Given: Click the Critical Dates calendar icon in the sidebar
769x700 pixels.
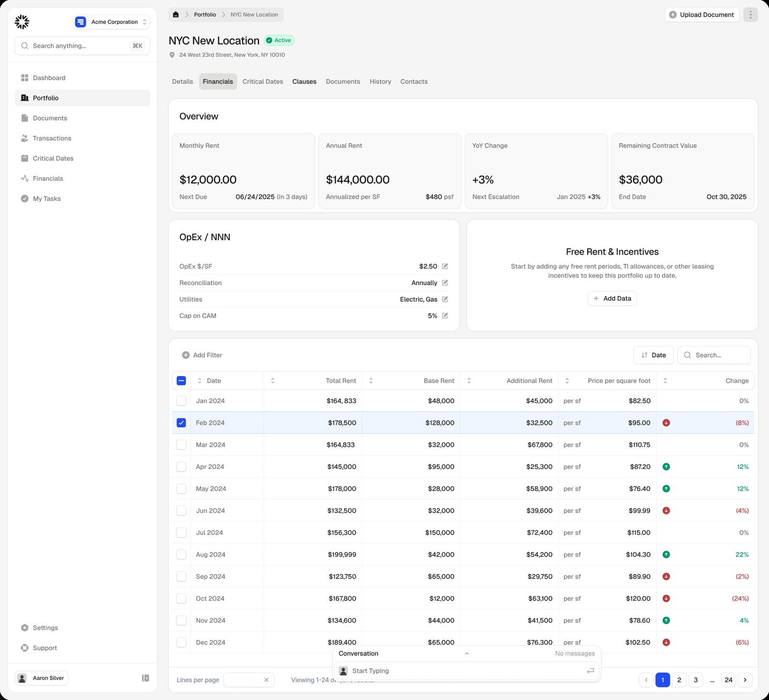Looking at the screenshot, I should [x=25, y=158].
